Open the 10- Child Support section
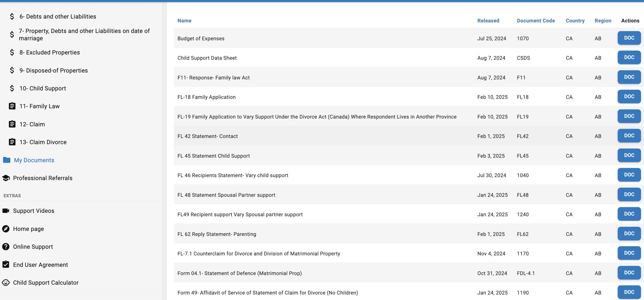The image size is (644, 300). [43, 88]
